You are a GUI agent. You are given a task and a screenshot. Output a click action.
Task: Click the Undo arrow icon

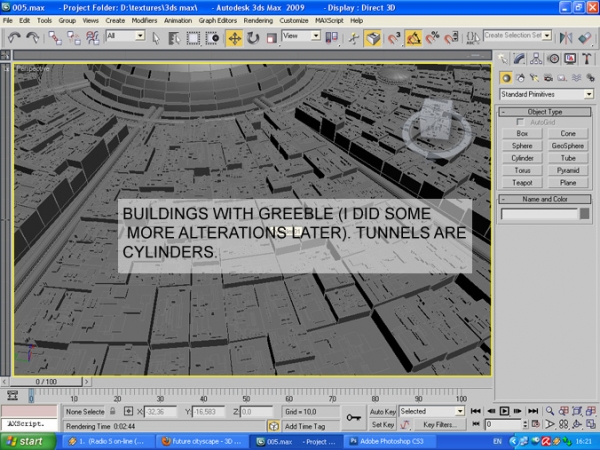click(x=14, y=38)
